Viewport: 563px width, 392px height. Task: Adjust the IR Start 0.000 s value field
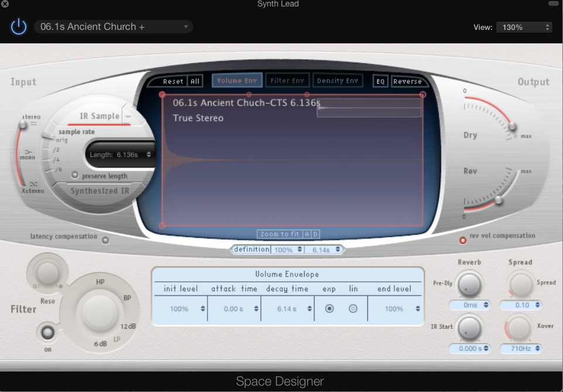point(470,348)
